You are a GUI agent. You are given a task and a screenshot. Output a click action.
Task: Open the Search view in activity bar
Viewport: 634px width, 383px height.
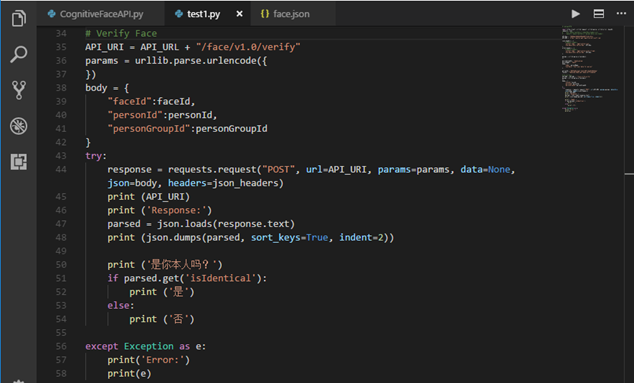19,54
